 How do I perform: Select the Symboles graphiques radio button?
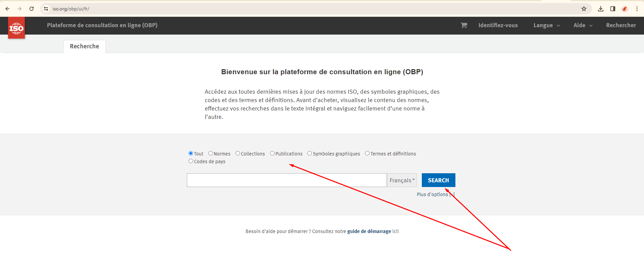[310, 153]
